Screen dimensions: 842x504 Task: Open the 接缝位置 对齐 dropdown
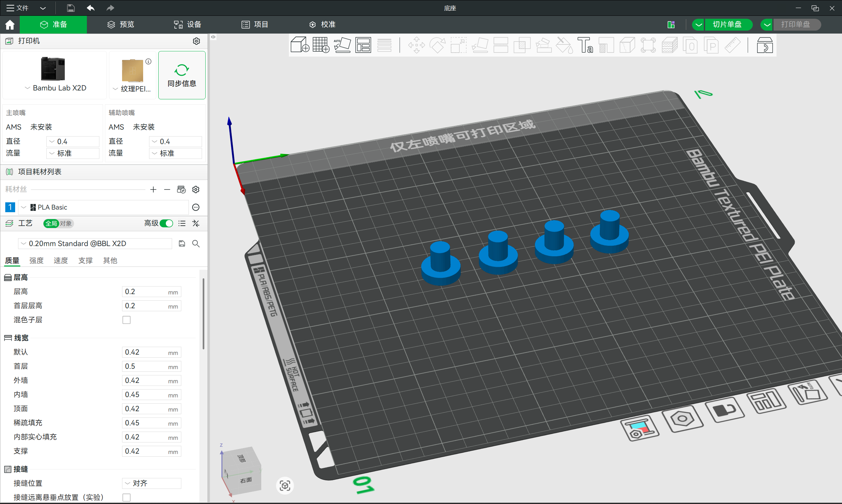[x=151, y=483]
